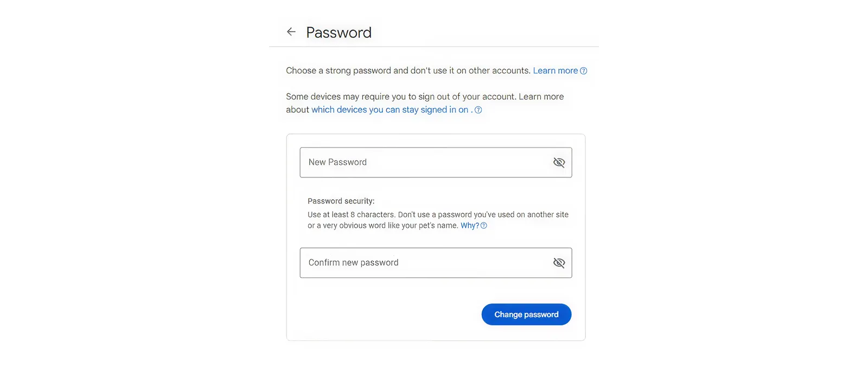Submit with the Change password button

coord(526,314)
